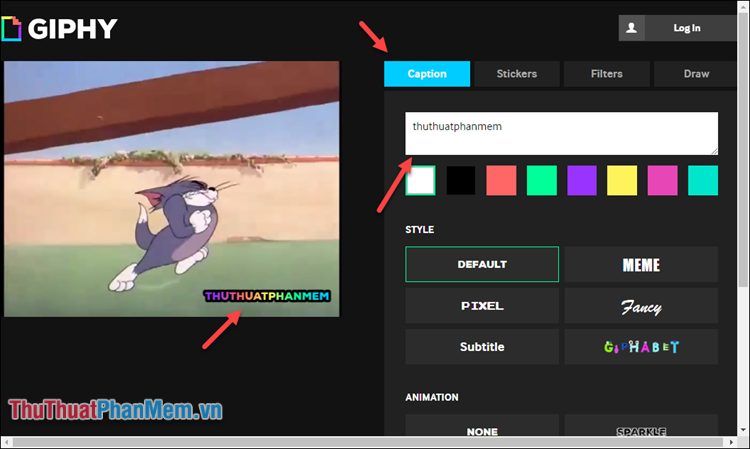Select the pink magenta color swatch
Viewport: 750px width, 449px height.
coord(662,180)
